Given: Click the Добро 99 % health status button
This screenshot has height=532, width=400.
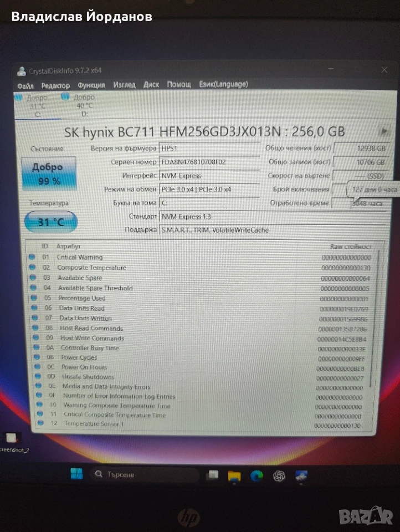Looking at the screenshot, I should 49,173.
